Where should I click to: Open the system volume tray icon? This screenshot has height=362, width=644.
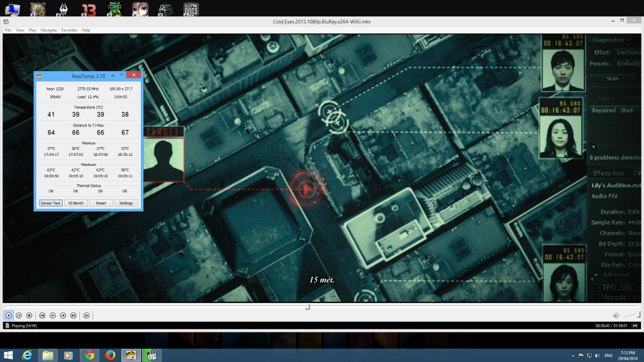pyautogui.click(x=597, y=356)
